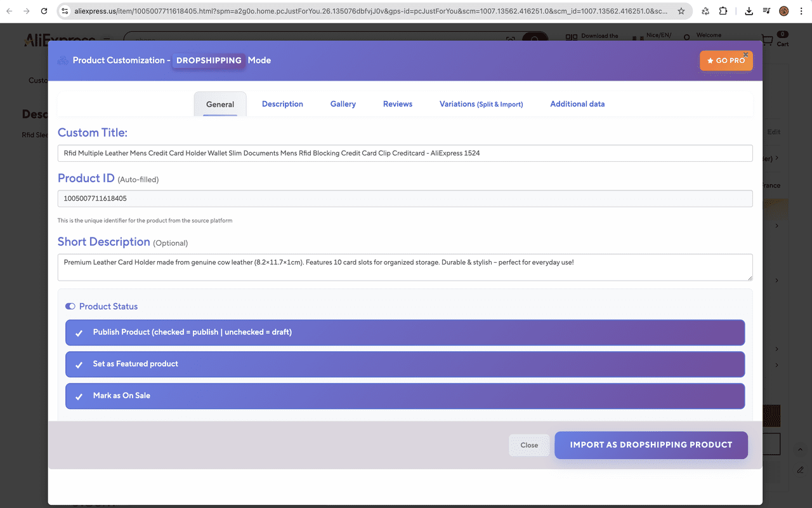Click the QR code Download the app icon
Image resolution: width=812 pixels, height=508 pixels.
coord(571,39)
